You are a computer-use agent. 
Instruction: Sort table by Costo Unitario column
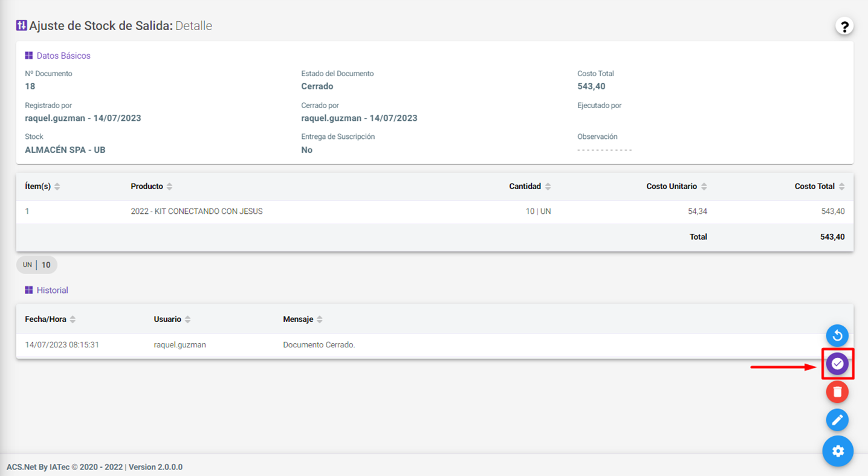click(x=676, y=187)
